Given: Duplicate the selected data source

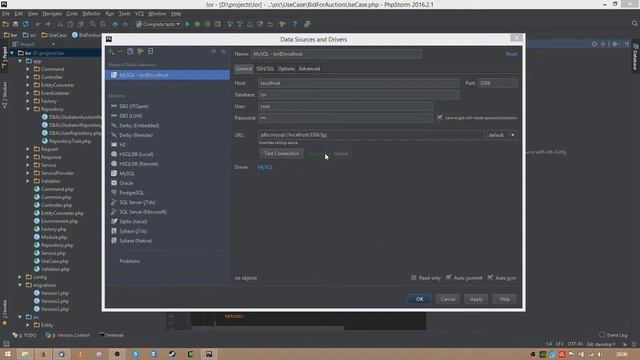Looking at the screenshot, I should 130,51.
